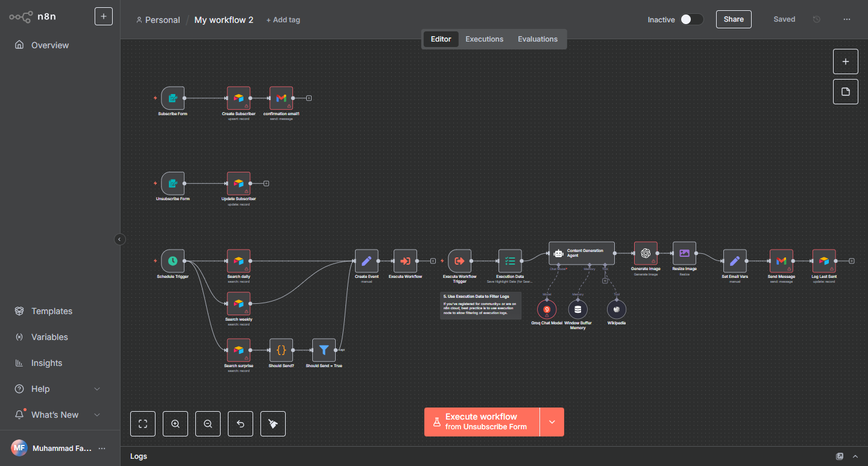Click the zoom in canvas button

175,424
